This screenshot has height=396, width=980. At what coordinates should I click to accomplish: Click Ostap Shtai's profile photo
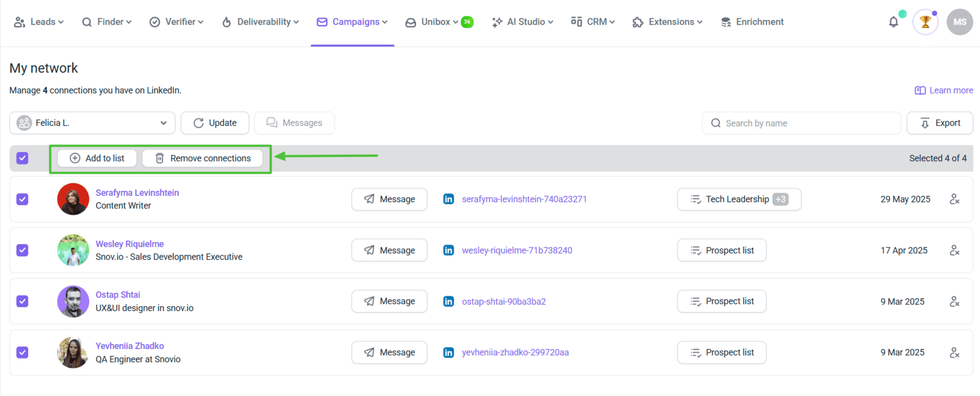pos(73,301)
